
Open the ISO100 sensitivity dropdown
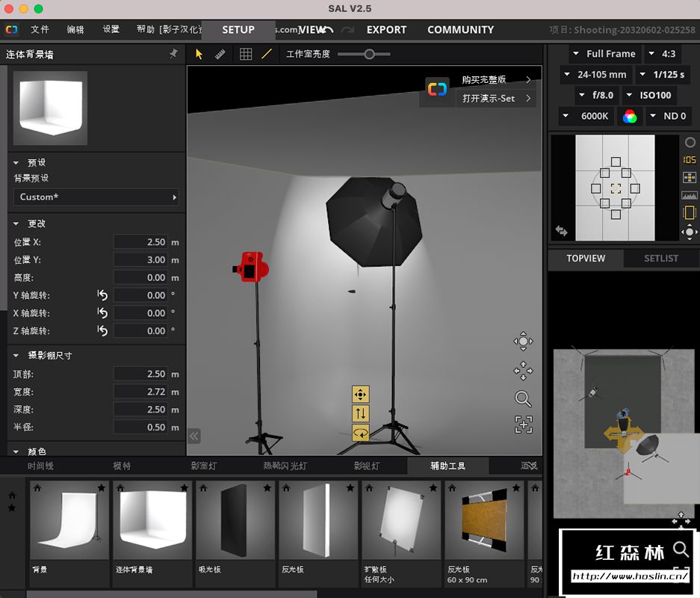(x=649, y=95)
